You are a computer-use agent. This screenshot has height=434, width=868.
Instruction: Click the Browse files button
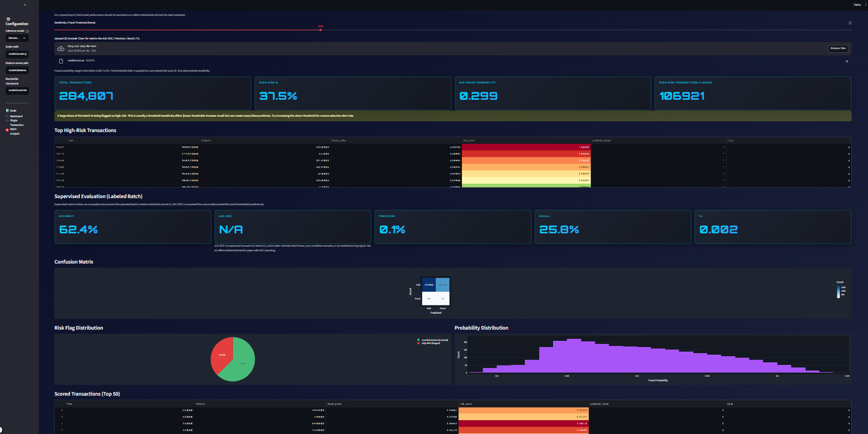(838, 49)
